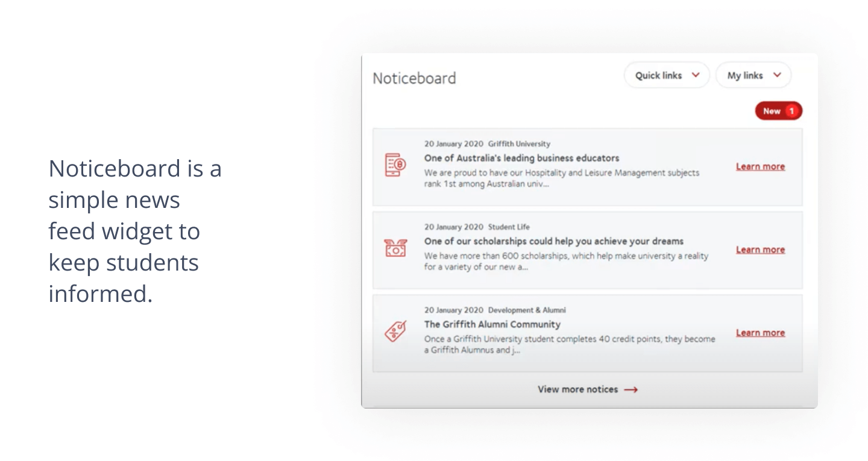Open View more notices link
Viewport: 868px width, 461px height.
click(588, 390)
